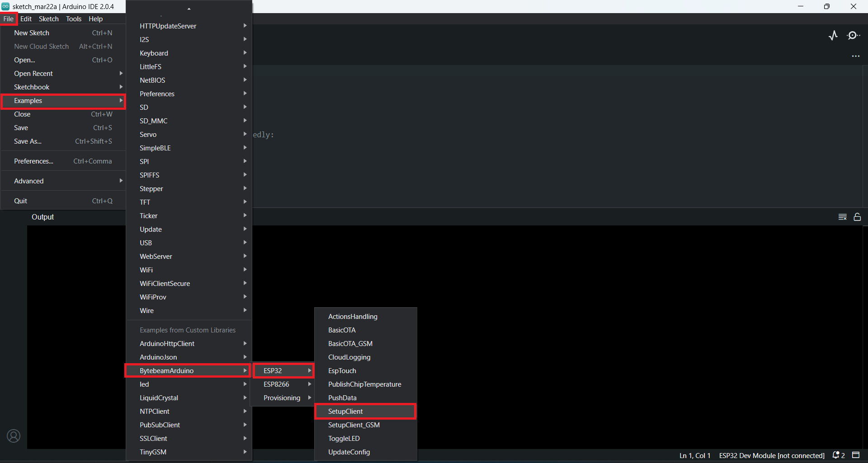Choose New Sketch from File menu
868x463 pixels.
point(63,33)
